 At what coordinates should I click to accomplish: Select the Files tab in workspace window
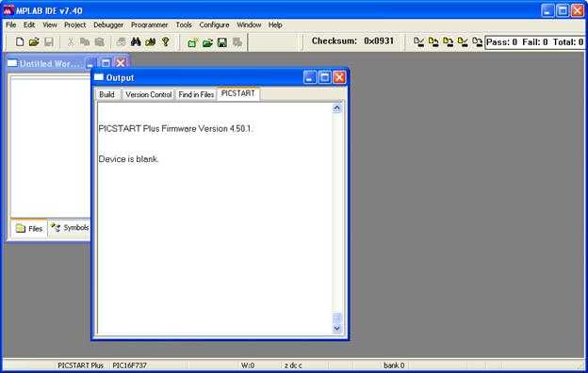(29, 228)
